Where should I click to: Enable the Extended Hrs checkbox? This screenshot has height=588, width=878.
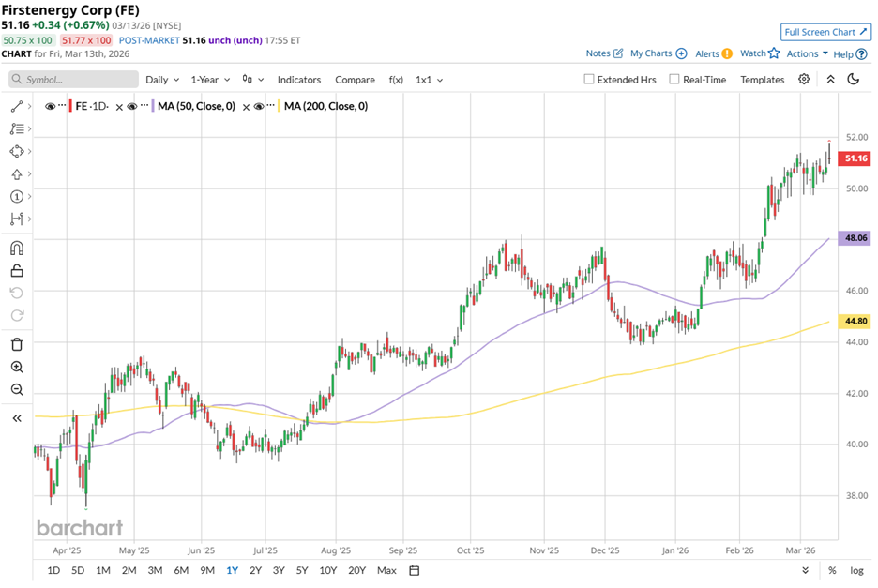(x=589, y=80)
